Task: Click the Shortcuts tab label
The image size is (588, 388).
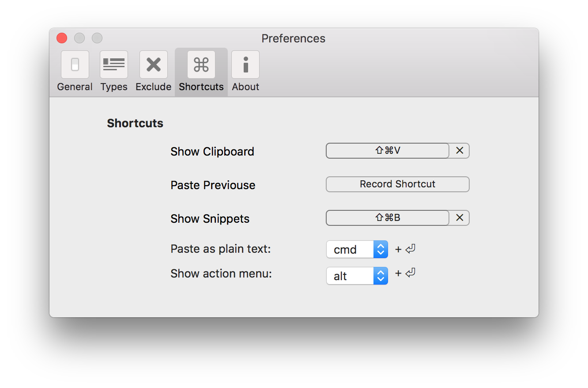Action: click(201, 87)
